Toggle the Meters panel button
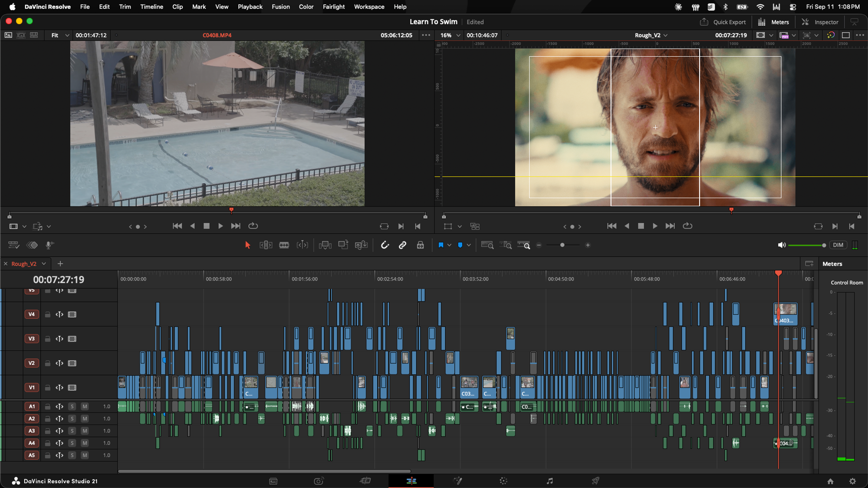 tap(773, 22)
